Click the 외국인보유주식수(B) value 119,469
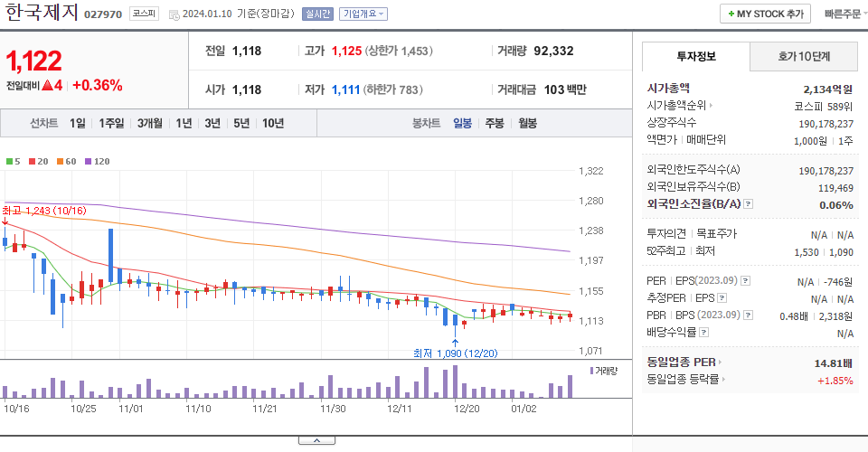 tap(835, 188)
